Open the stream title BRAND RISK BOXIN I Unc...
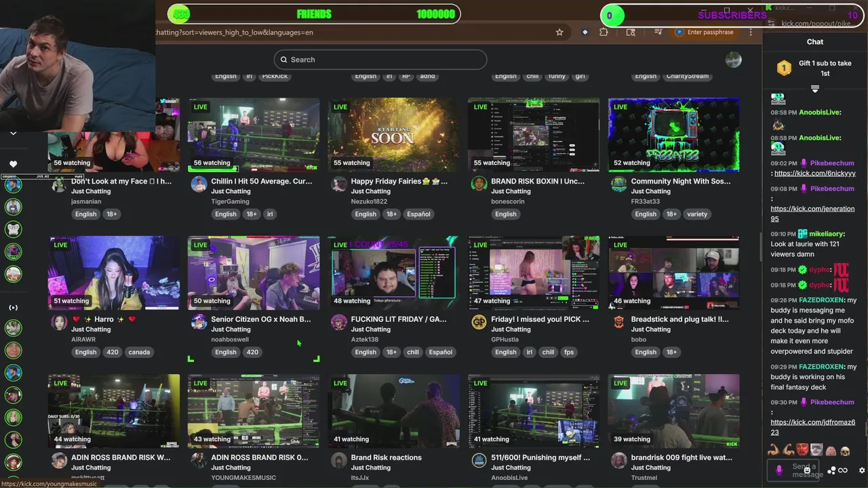 (x=538, y=181)
